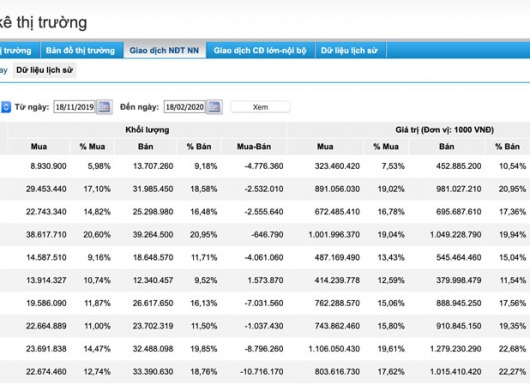Select cell value 38.617.710
This screenshot has width=530, height=385.
(46, 235)
